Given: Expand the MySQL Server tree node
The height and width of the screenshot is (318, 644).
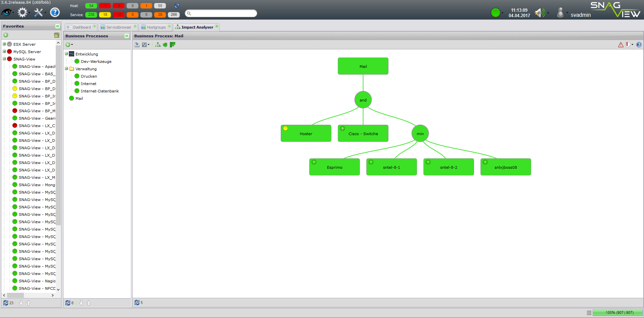Looking at the screenshot, I should coord(4,51).
